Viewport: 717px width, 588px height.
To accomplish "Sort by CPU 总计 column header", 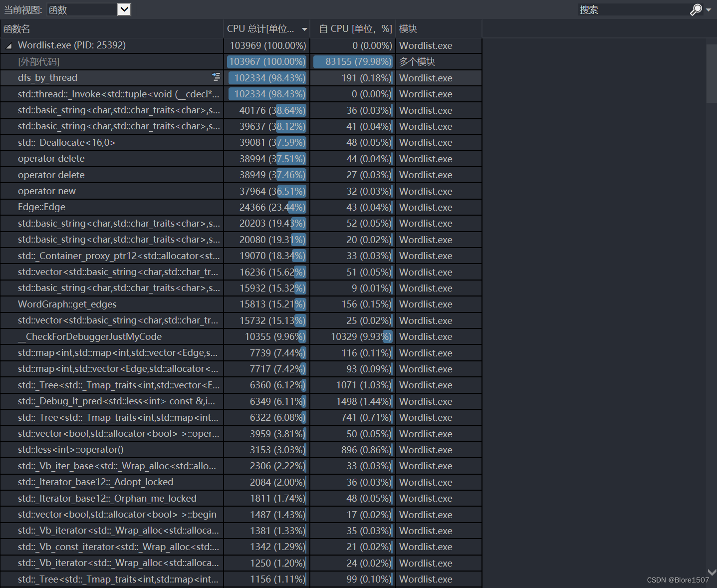I will pyautogui.click(x=266, y=29).
